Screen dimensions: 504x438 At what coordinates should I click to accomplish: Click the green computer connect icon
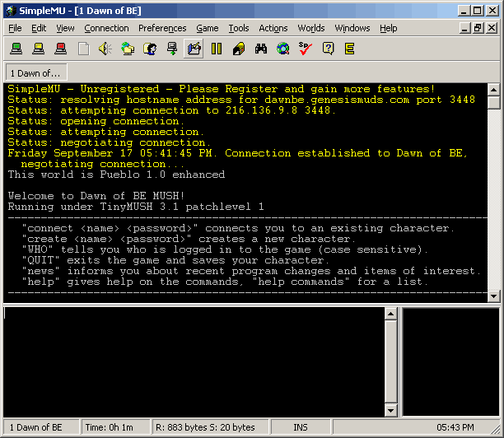point(16,49)
